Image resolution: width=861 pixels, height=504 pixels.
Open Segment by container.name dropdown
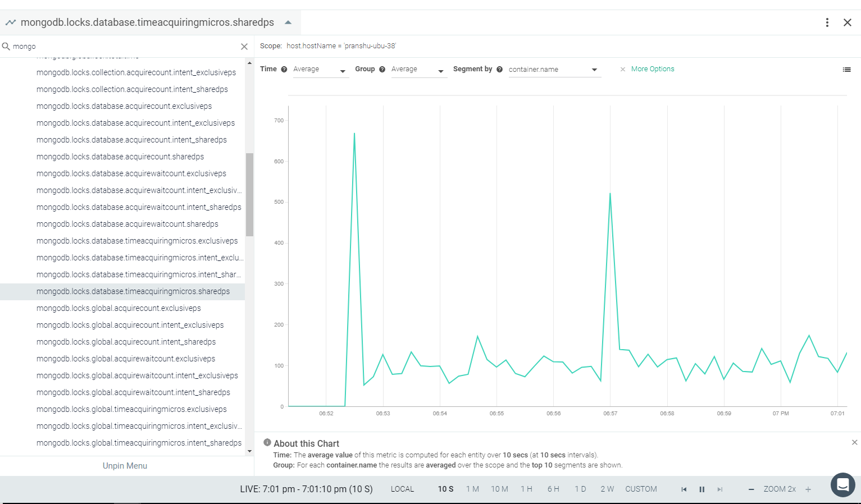(x=554, y=70)
